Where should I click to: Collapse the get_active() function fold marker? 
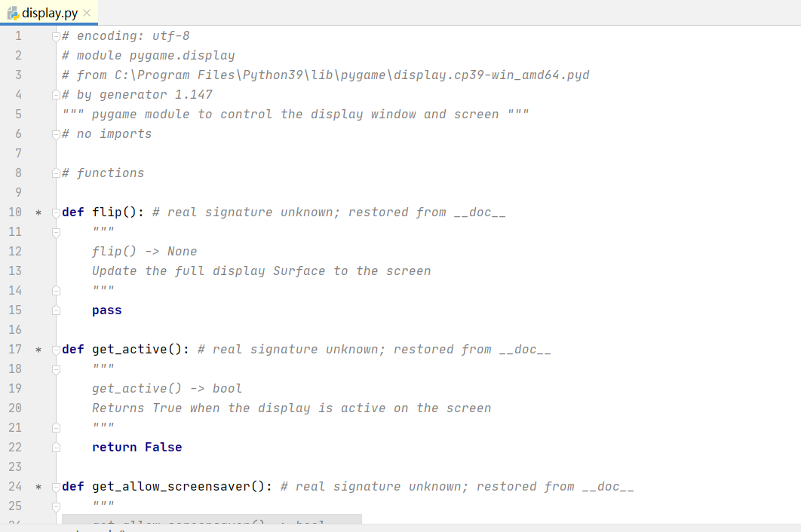tap(57, 350)
